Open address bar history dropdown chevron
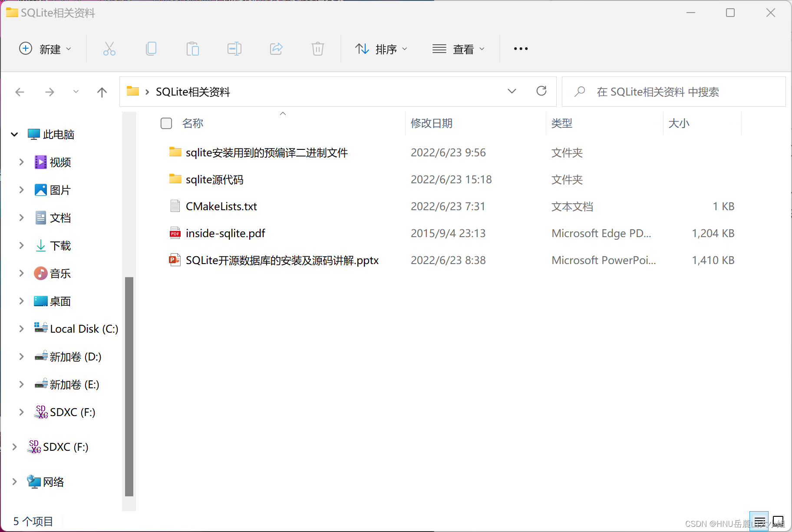This screenshot has width=792, height=532. point(512,91)
